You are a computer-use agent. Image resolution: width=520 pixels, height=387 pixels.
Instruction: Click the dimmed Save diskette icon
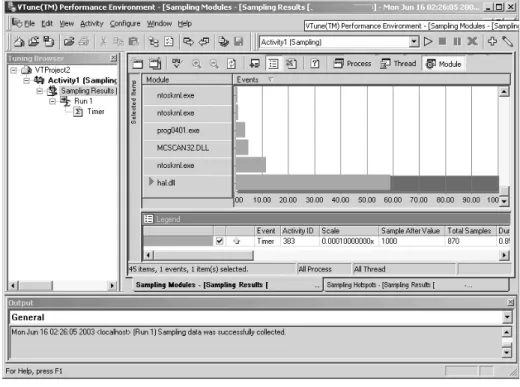tap(239, 42)
